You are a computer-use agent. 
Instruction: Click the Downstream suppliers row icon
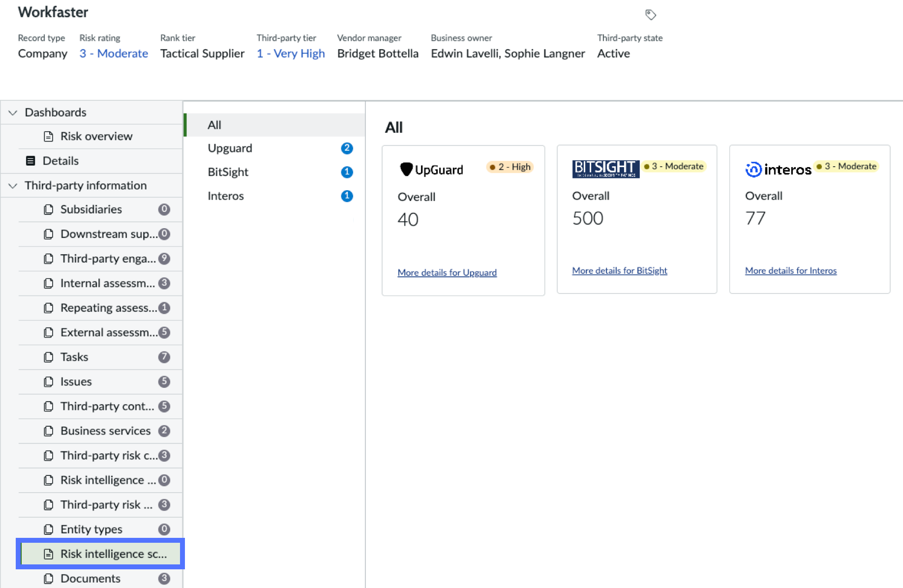pyautogui.click(x=48, y=234)
